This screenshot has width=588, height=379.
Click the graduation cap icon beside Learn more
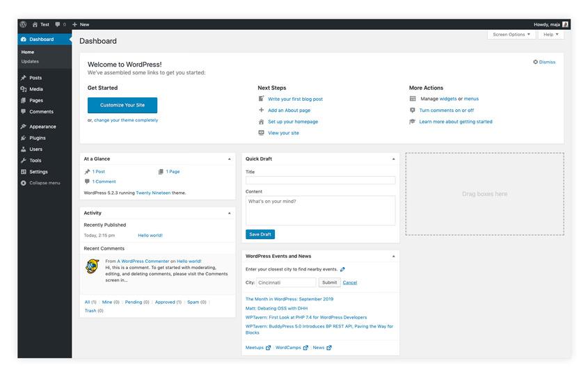click(x=413, y=122)
